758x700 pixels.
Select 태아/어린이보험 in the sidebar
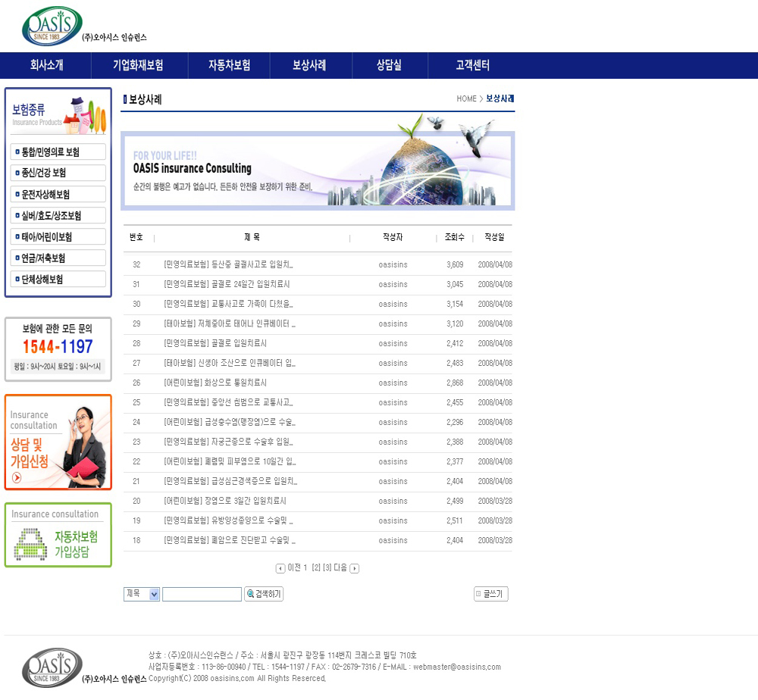[x=58, y=237]
